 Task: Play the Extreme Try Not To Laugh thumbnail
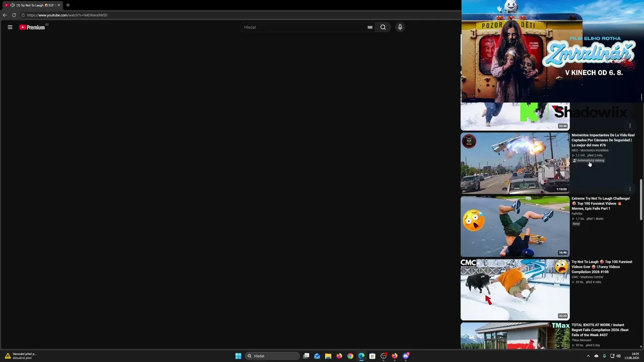(515, 226)
